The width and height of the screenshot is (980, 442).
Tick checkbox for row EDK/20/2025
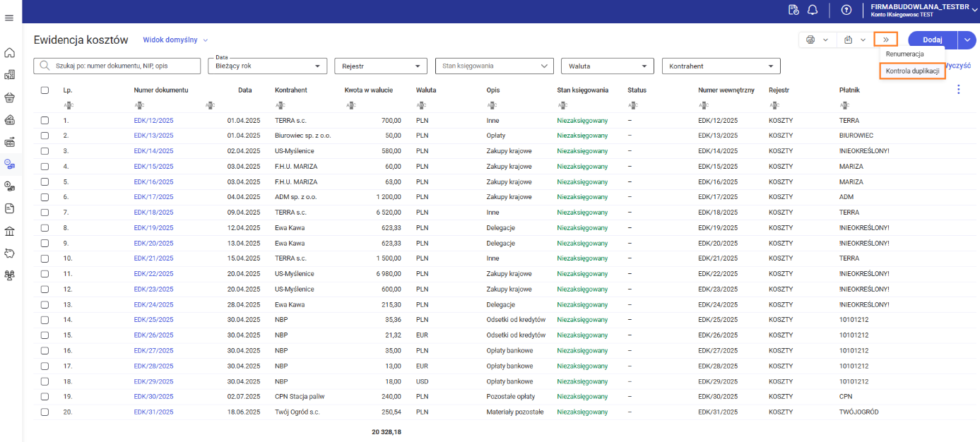(x=45, y=243)
